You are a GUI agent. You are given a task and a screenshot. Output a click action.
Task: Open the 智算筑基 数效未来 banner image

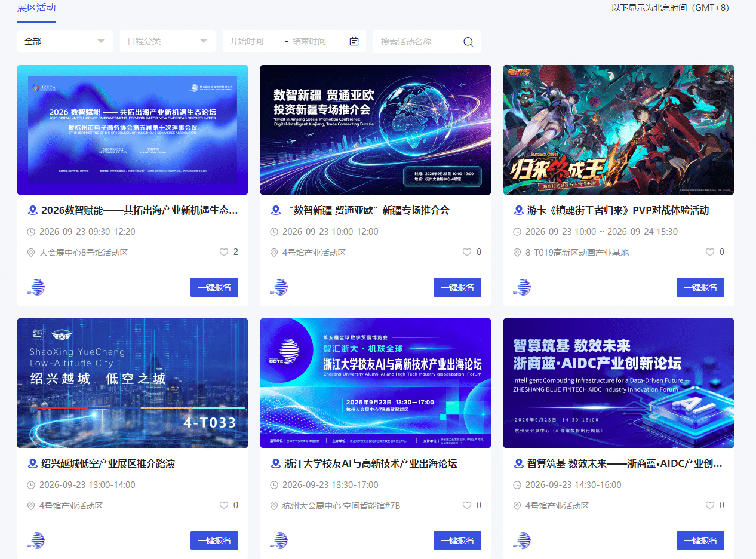pyautogui.click(x=619, y=383)
